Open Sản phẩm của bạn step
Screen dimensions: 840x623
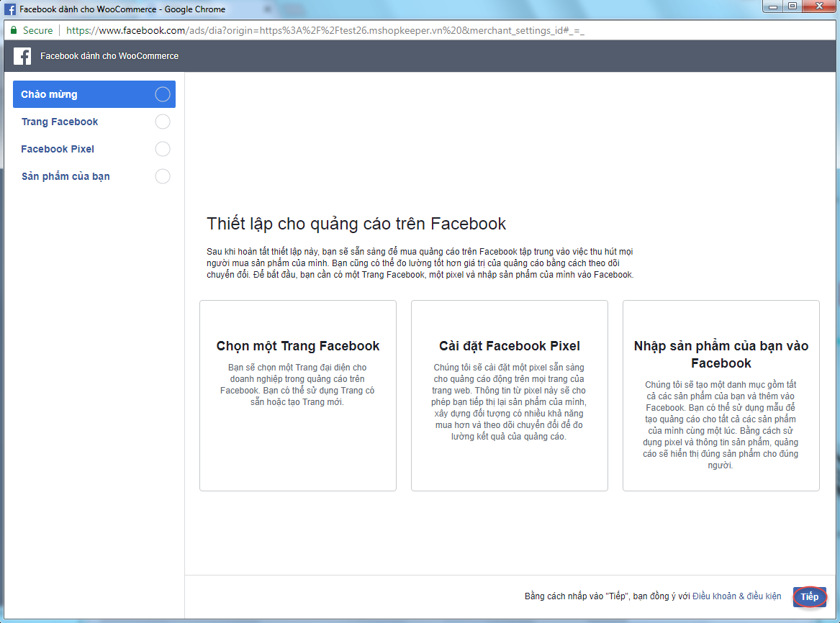pos(94,176)
